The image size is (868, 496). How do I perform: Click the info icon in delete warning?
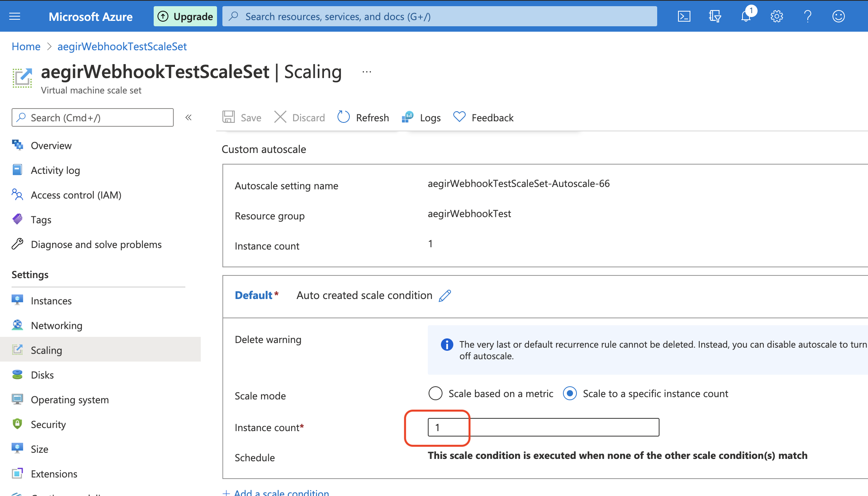point(447,345)
